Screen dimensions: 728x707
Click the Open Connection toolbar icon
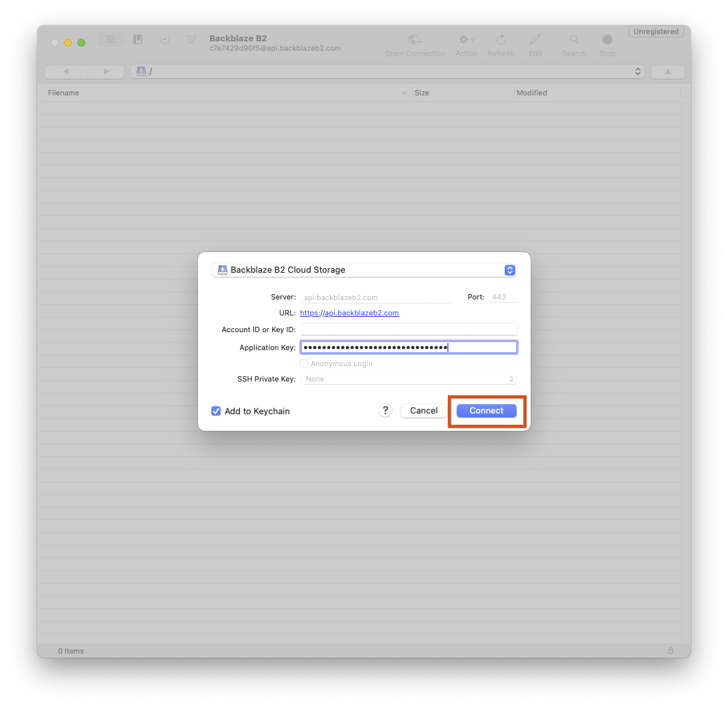415,40
